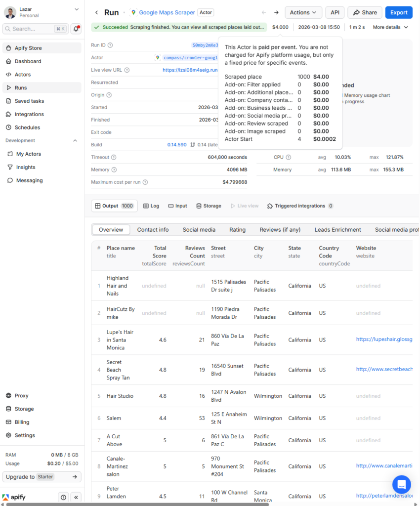
Task: Click the Hair Studio place name
Action: [120, 396]
